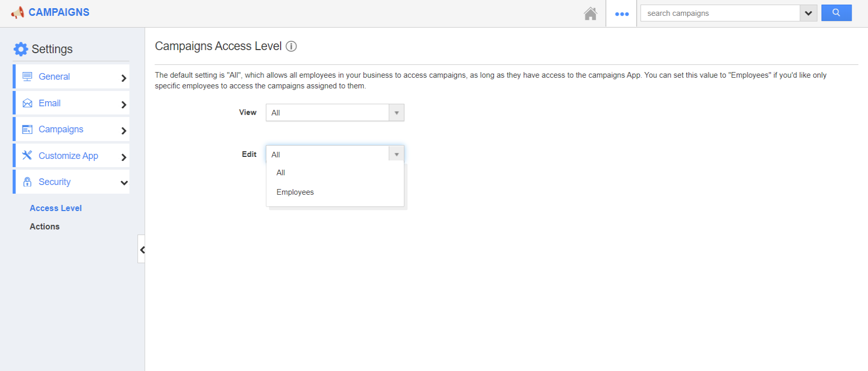Click the Settings gear icon

tap(21, 49)
